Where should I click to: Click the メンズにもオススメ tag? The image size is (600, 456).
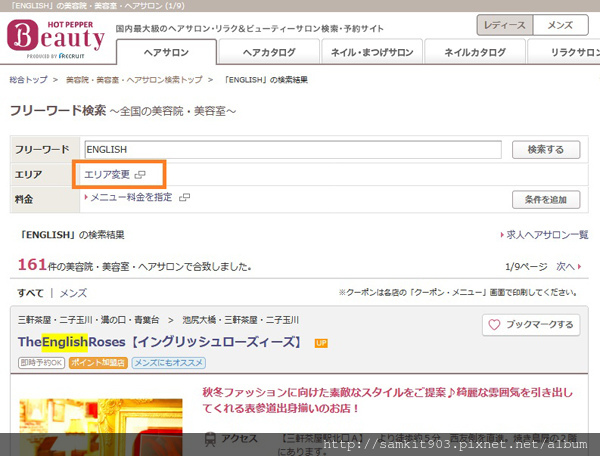(x=169, y=363)
